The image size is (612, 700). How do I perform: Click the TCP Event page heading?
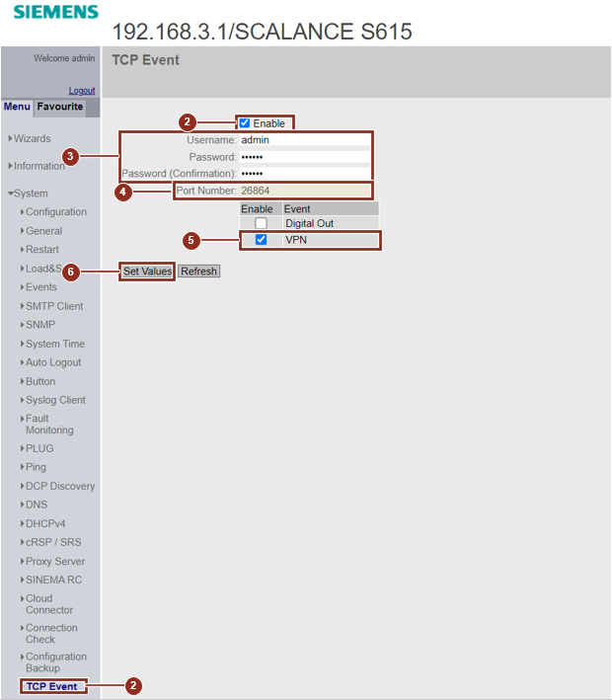click(145, 60)
